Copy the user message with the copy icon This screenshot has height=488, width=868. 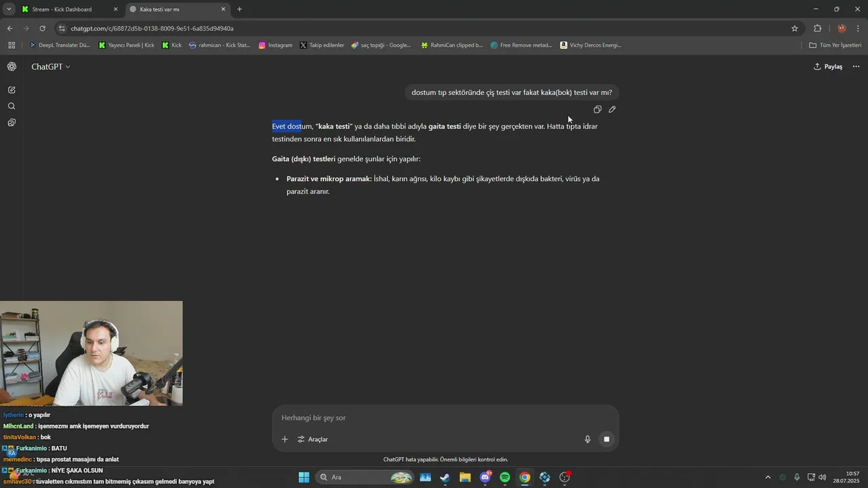pyautogui.click(x=597, y=110)
